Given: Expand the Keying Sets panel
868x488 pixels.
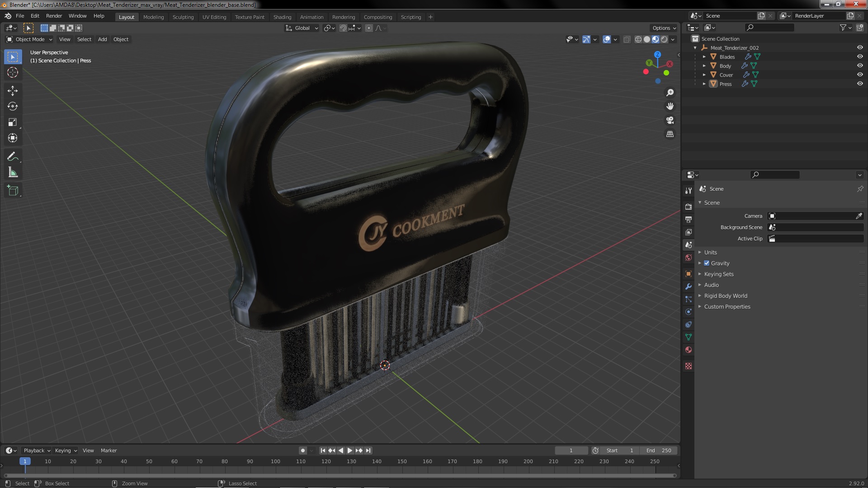Looking at the screenshot, I should 718,274.
